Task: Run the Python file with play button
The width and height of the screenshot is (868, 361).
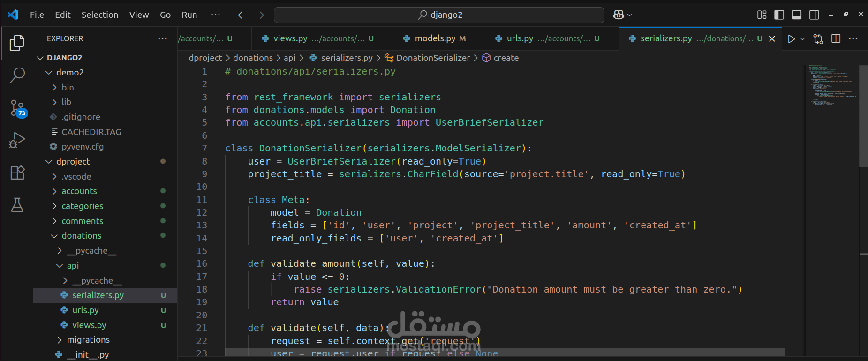Action: (x=792, y=39)
